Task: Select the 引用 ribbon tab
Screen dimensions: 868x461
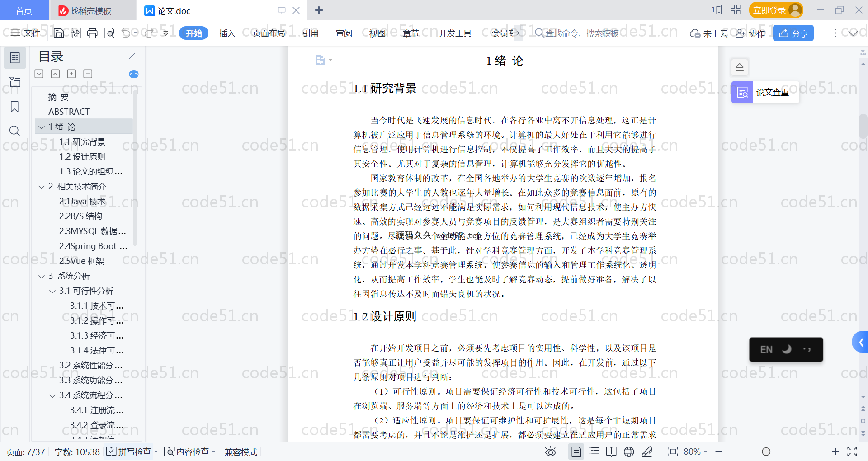Action: (311, 33)
